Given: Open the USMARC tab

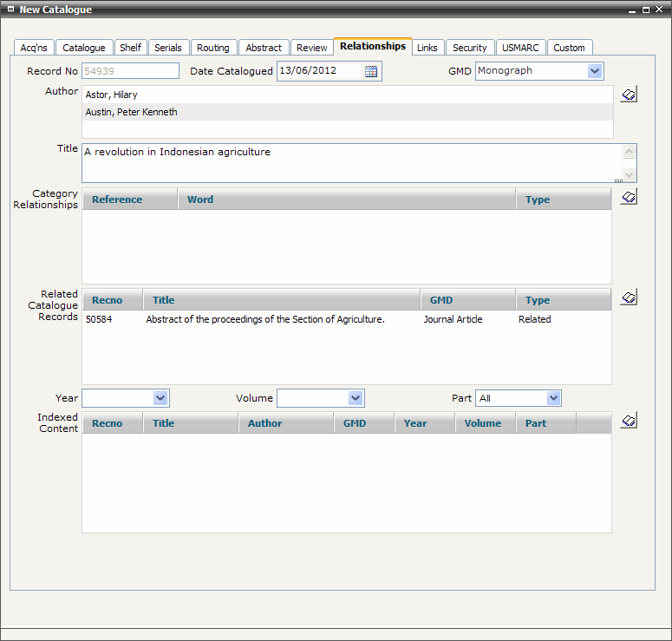Looking at the screenshot, I should click(520, 48).
